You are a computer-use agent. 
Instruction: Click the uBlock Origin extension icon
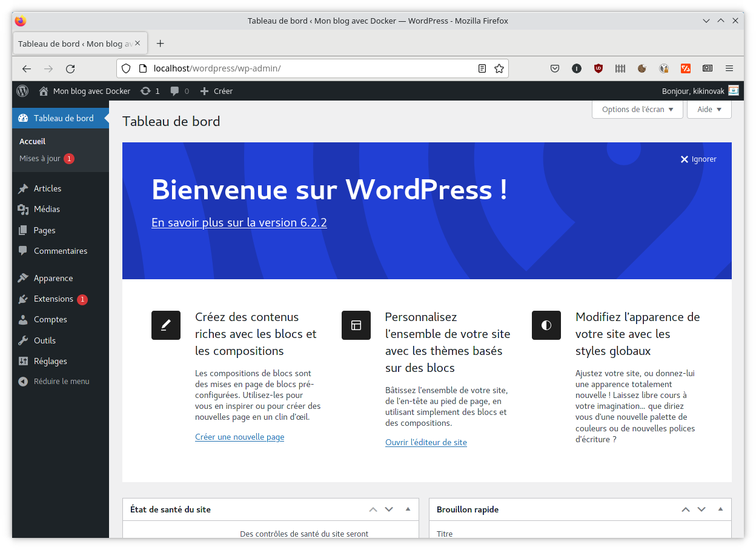pyautogui.click(x=598, y=68)
